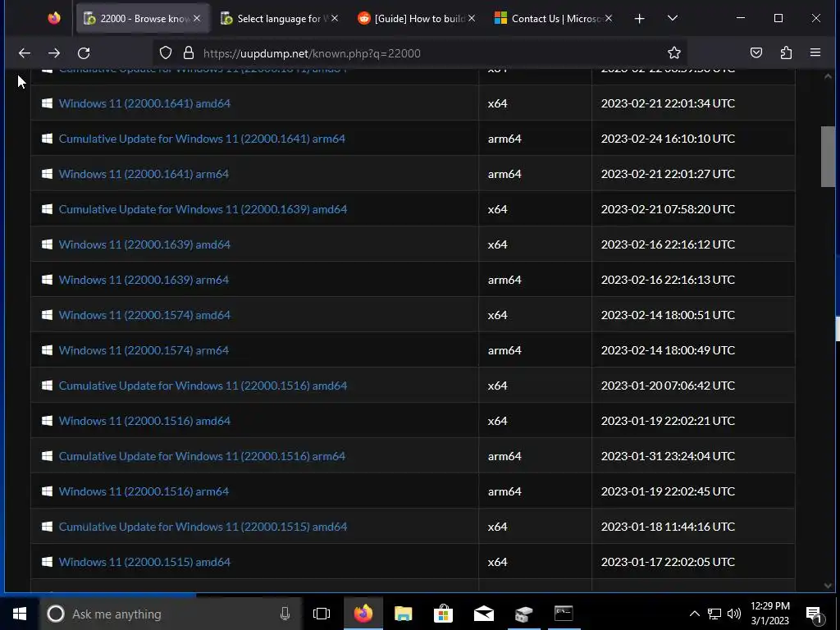Screen dimensions: 840x630
Task: Click Windows logo beside 22000.1641 amd64 row
Action: (47, 103)
